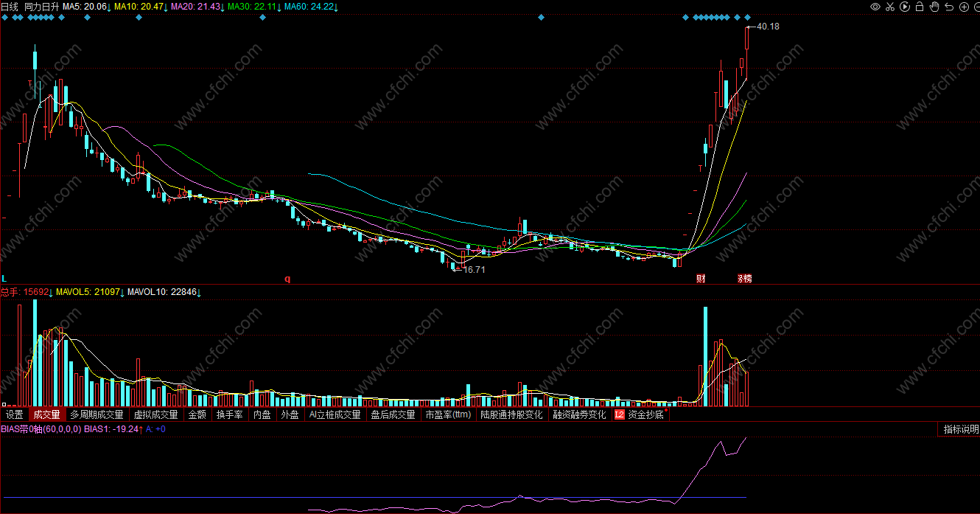
Task: Switch to the 盘后成交量 tab
Action: (393, 414)
